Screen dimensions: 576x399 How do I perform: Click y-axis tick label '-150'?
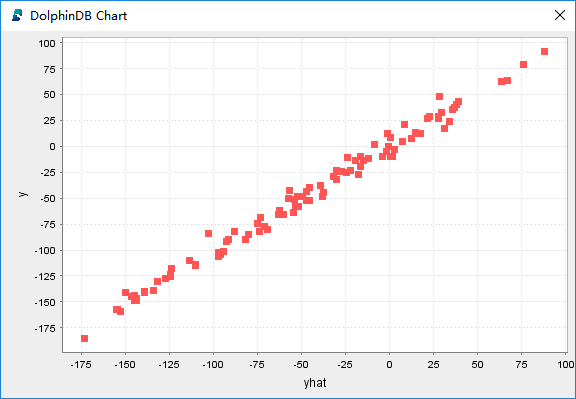pos(45,302)
